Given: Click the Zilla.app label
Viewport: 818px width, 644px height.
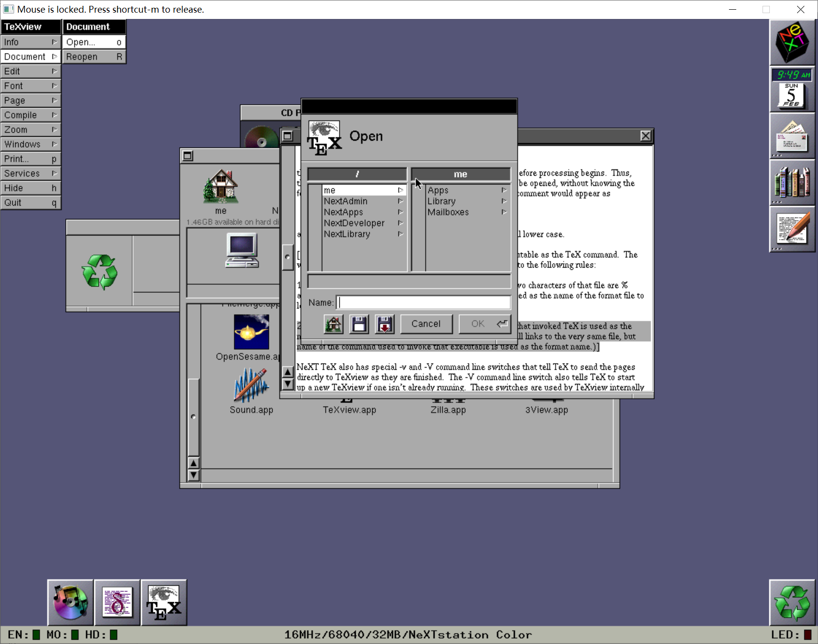Looking at the screenshot, I should tap(448, 410).
